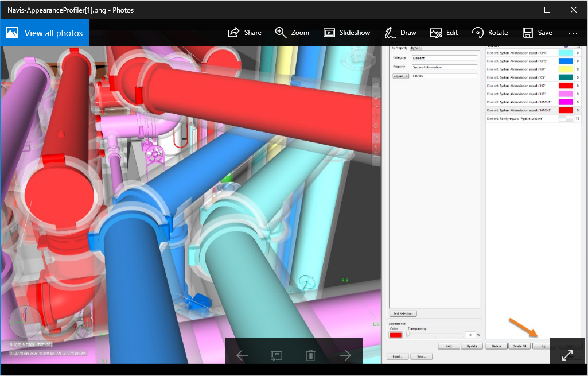Save the image
Viewport: 588px width, 376px height.
point(537,32)
